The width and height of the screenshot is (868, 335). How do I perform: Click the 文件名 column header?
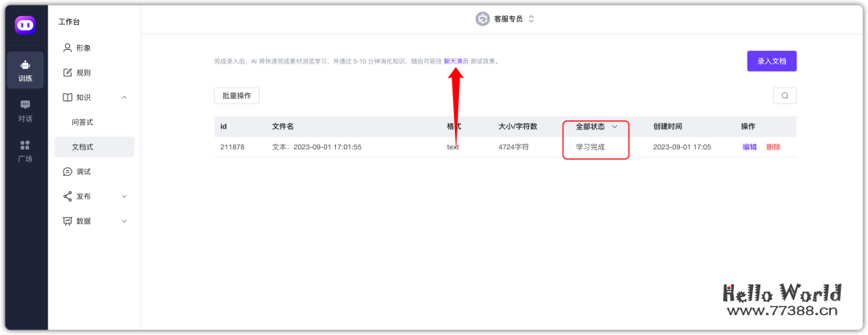coord(283,126)
